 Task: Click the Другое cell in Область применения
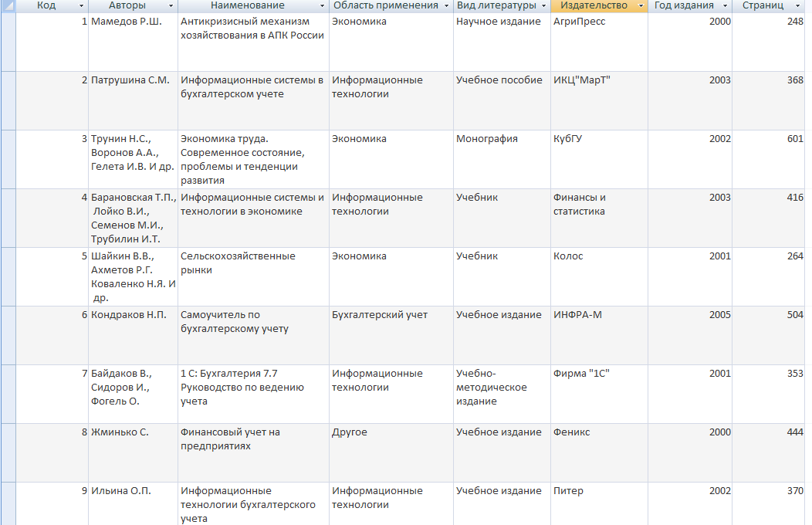[391, 453]
